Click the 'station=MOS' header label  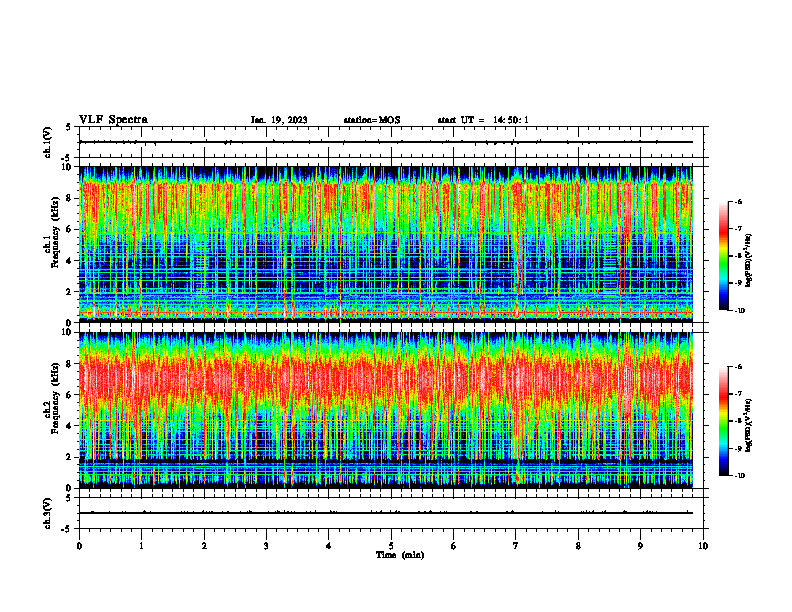[x=372, y=120]
